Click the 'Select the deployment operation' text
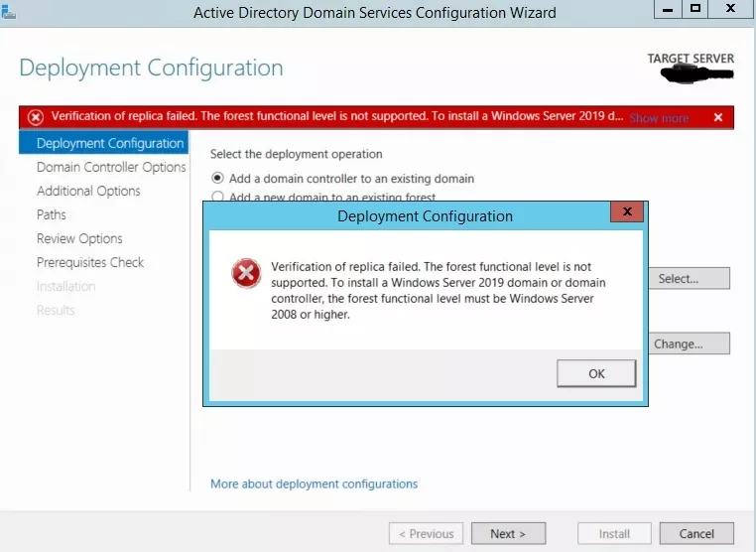756x552 pixels. pyautogui.click(x=296, y=154)
